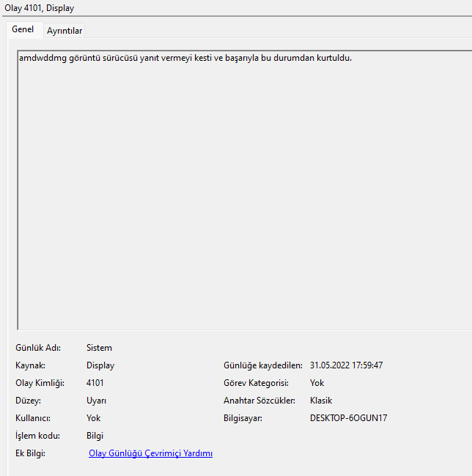
Task: Click the Bilgisayar label
Action: (243, 418)
